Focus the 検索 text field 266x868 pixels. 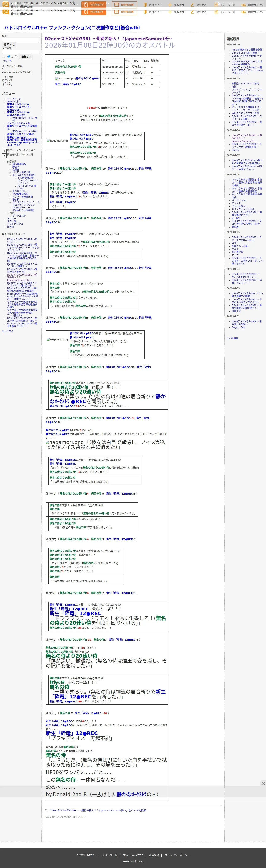(21, 40)
